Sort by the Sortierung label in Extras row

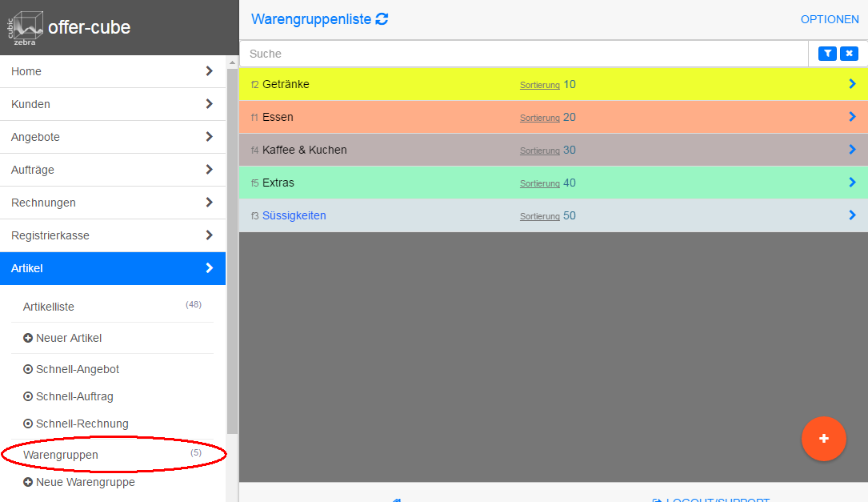pyautogui.click(x=540, y=183)
